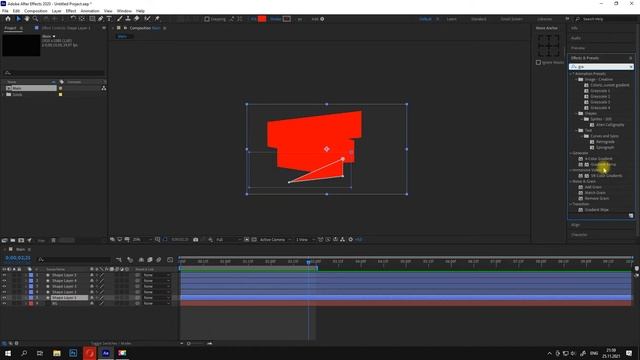Select the Clone Stamp tool
This screenshot has width=640, height=360.
(128, 19)
